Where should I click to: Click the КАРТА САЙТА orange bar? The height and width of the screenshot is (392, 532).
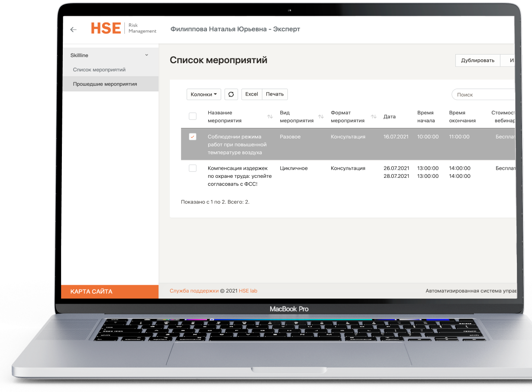110,292
